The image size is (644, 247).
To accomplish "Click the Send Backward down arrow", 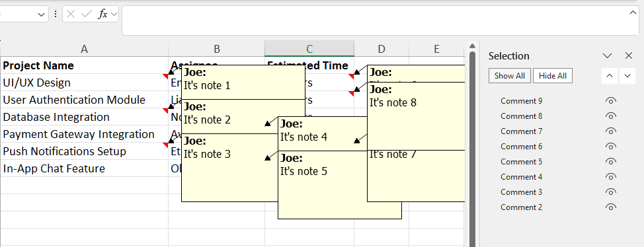I will coord(627,76).
